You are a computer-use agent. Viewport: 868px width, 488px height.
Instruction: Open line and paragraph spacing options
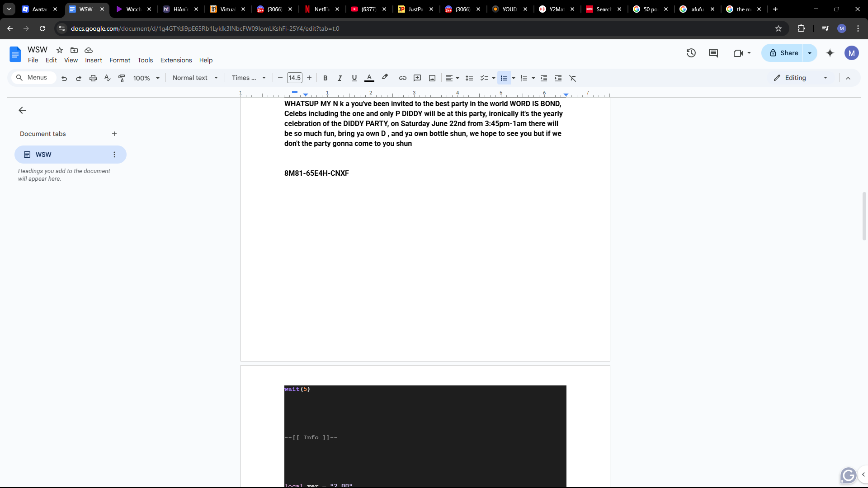[469, 78]
